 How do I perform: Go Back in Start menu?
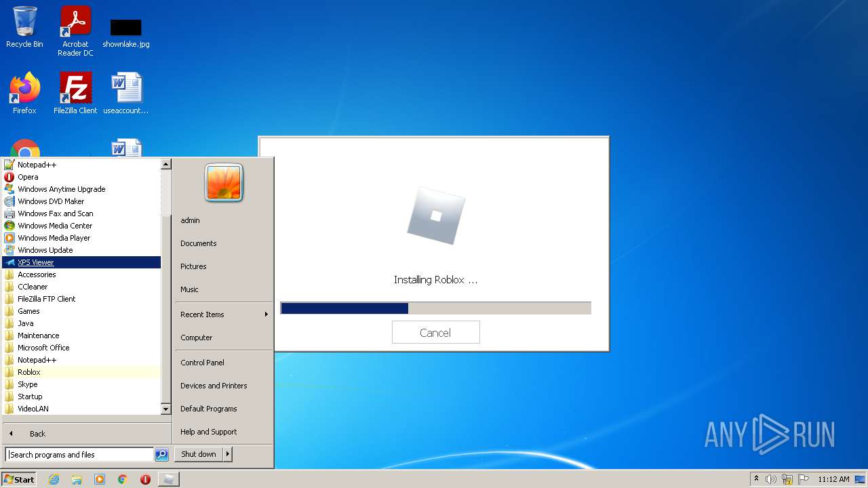coord(87,434)
